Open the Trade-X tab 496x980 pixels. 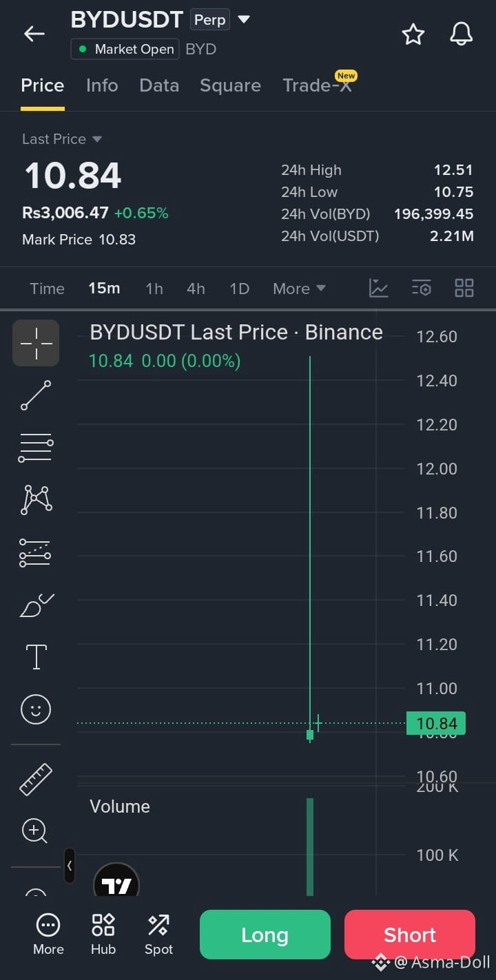coord(318,85)
